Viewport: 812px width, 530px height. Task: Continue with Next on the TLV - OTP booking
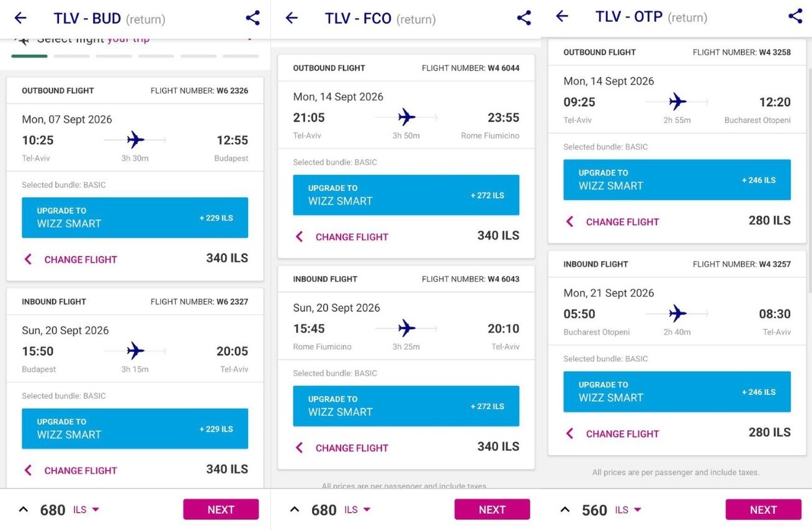[763, 510]
